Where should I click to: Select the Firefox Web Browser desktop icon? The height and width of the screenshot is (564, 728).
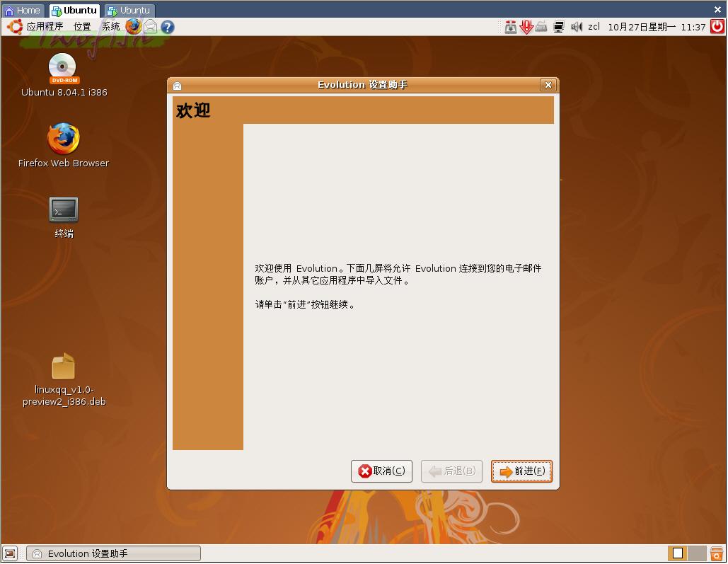click(x=64, y=145)
